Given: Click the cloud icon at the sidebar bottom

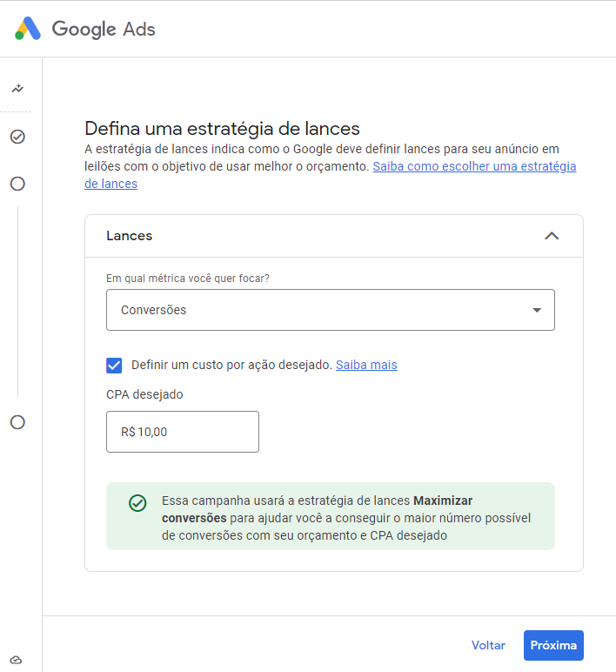Looking at the screenshot, I should 16,660.
